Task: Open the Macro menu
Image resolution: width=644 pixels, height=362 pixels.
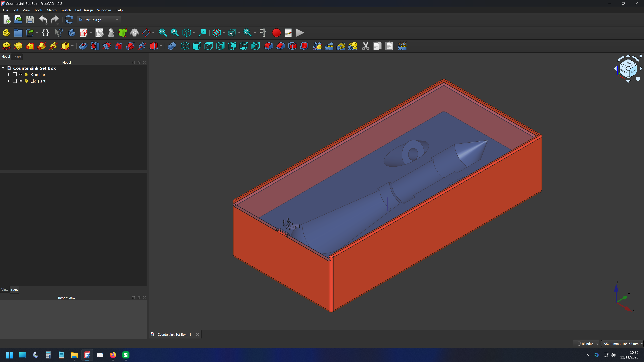Action: (x=51, y=10)
